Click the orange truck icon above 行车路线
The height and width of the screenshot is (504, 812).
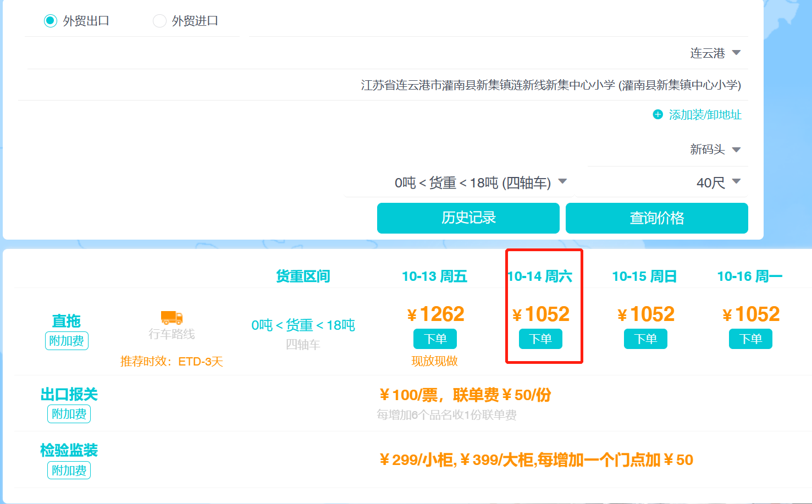click(x=172, y=317)
